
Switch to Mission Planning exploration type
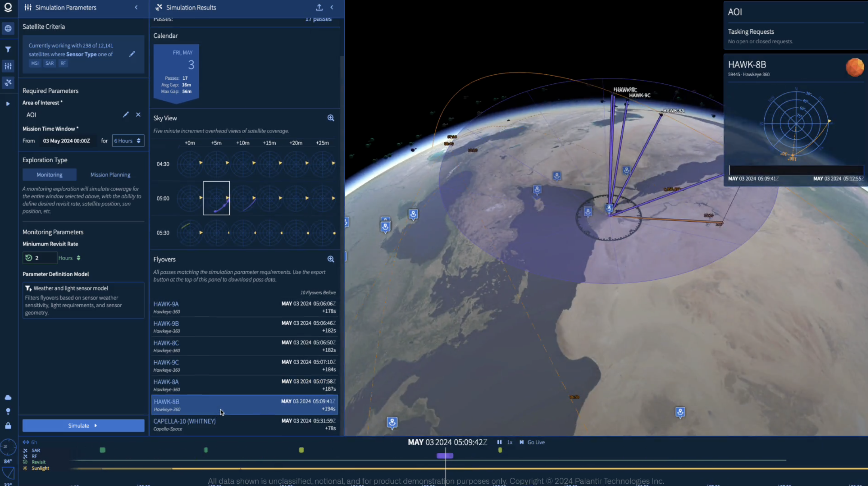[x=110, y=175]
